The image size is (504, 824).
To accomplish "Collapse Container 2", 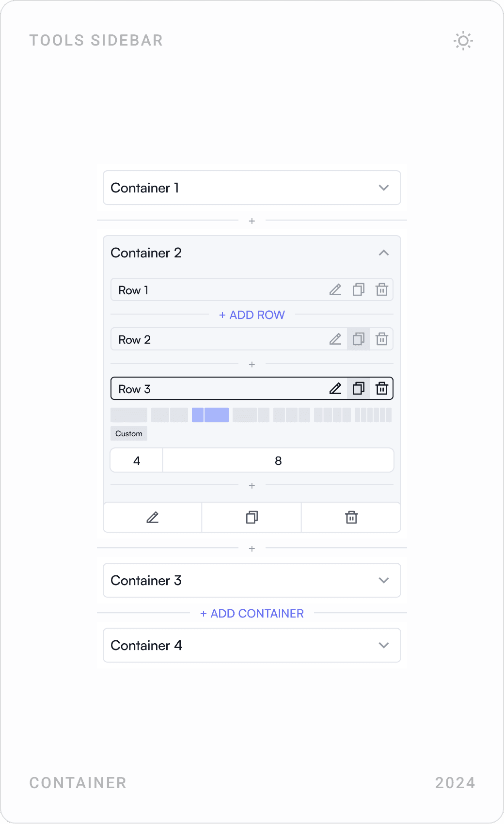I will (384, 253).
